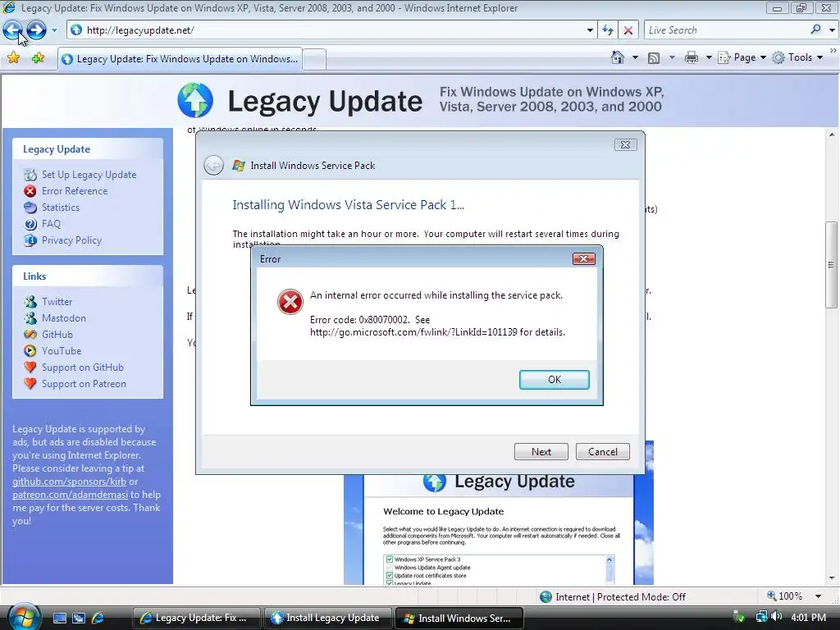Click Switch between windows quick launch icon
This screenshot has height=630, width=840.
coord(79,618)
